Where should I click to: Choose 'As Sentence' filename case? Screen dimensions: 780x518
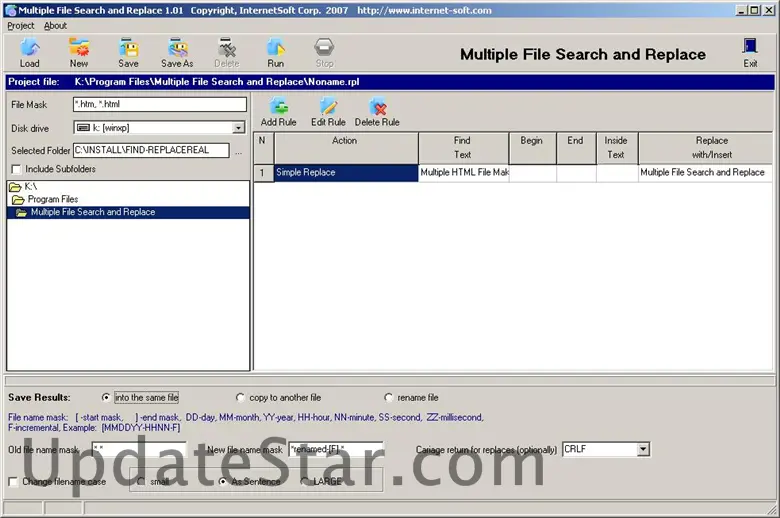point(223,482)
